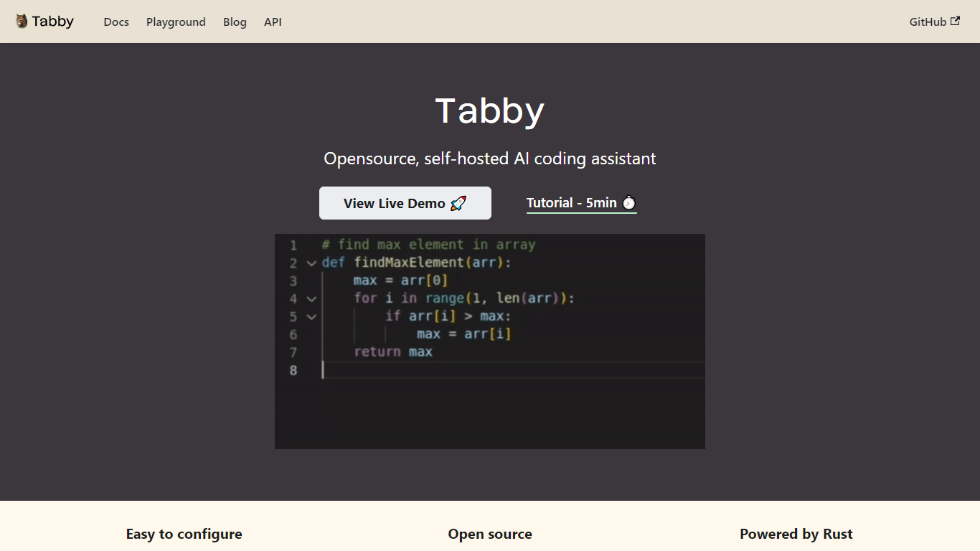Click the Powered by Rust footer text
This screenshot has height=551, width=980.
pos(796,534)
